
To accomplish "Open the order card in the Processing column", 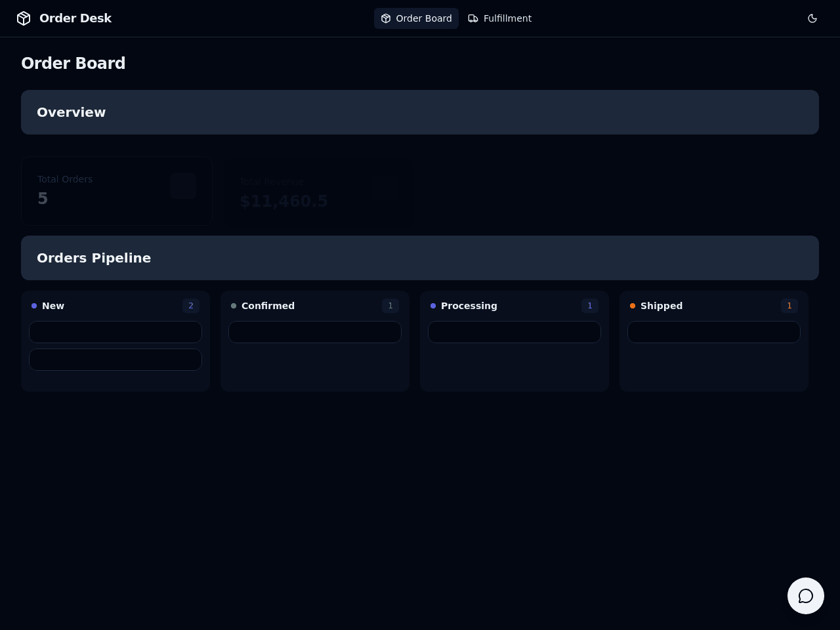I will click(x=514, y=332).
